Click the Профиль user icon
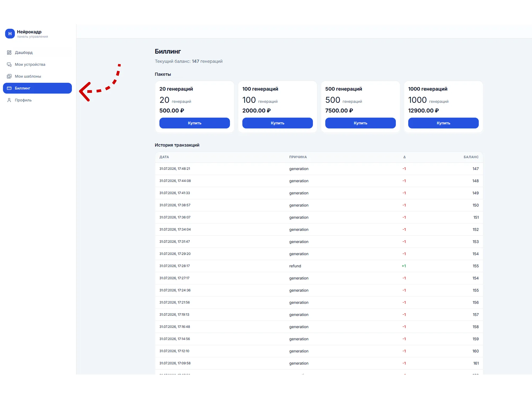 click(x=9, y=100)
